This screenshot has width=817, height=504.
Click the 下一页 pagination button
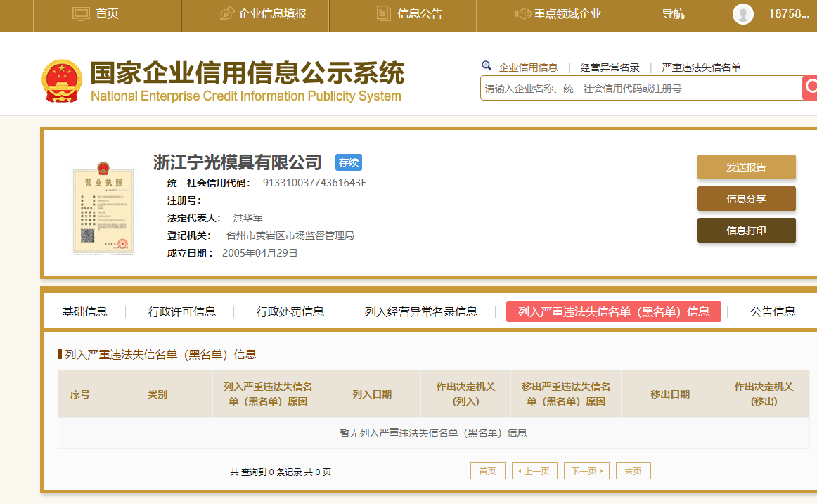click(x=586, y=471)
